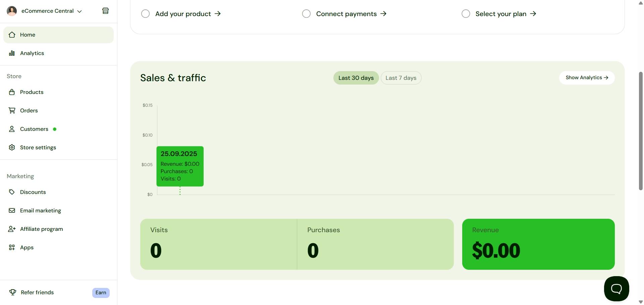Click the Earn badge button

point(101,293)
